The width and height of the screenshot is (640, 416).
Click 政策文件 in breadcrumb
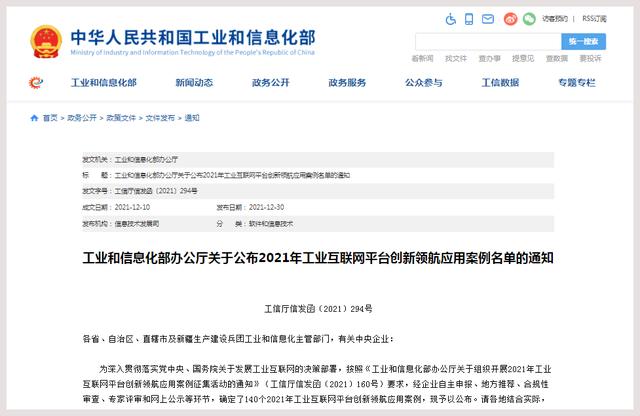point(121,118)
